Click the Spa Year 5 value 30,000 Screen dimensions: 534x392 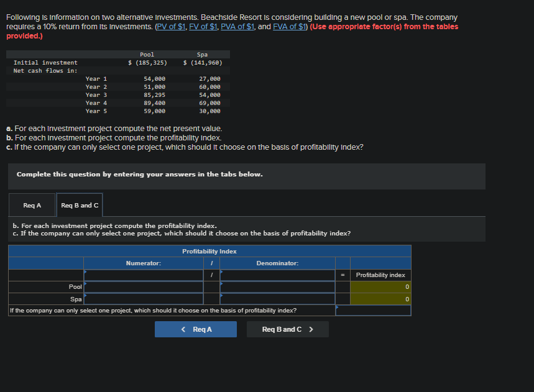click(x=209, y=111)
